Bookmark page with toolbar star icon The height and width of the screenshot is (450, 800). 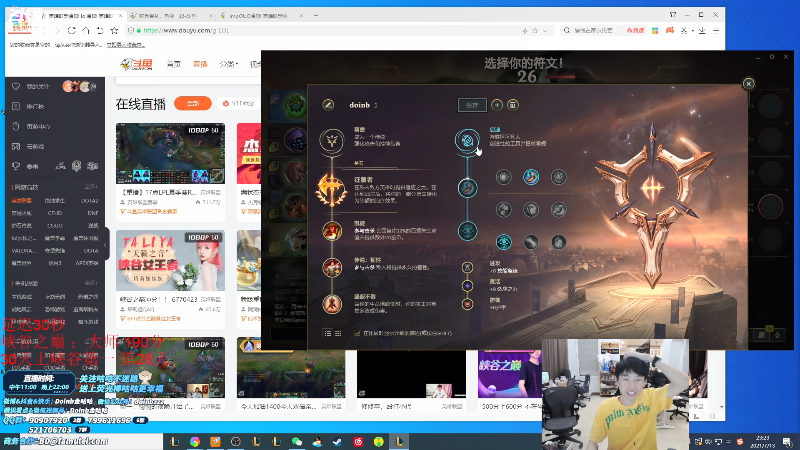(x=114, y=31)
